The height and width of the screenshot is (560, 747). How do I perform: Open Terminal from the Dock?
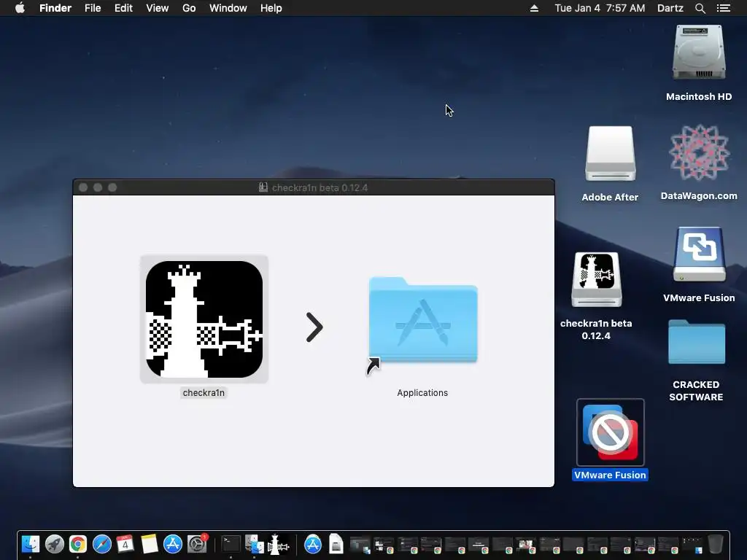[x=231, y=544]
